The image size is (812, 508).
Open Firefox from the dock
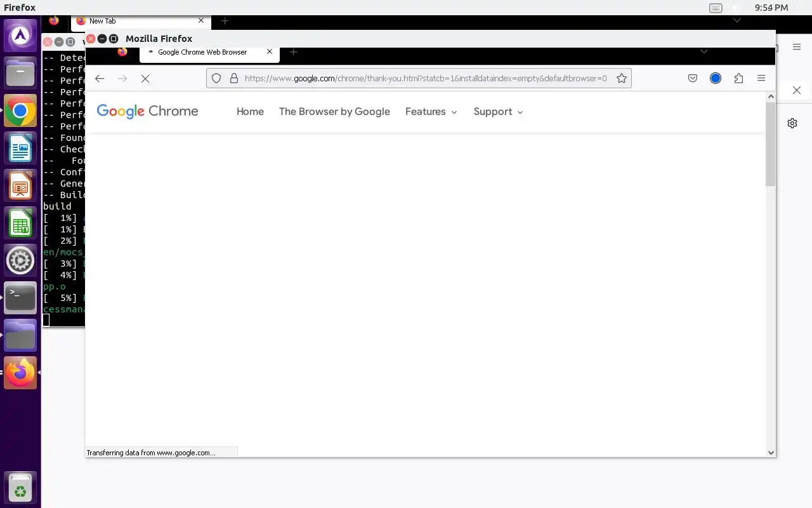pyautogui.click(x=20, y=373)
